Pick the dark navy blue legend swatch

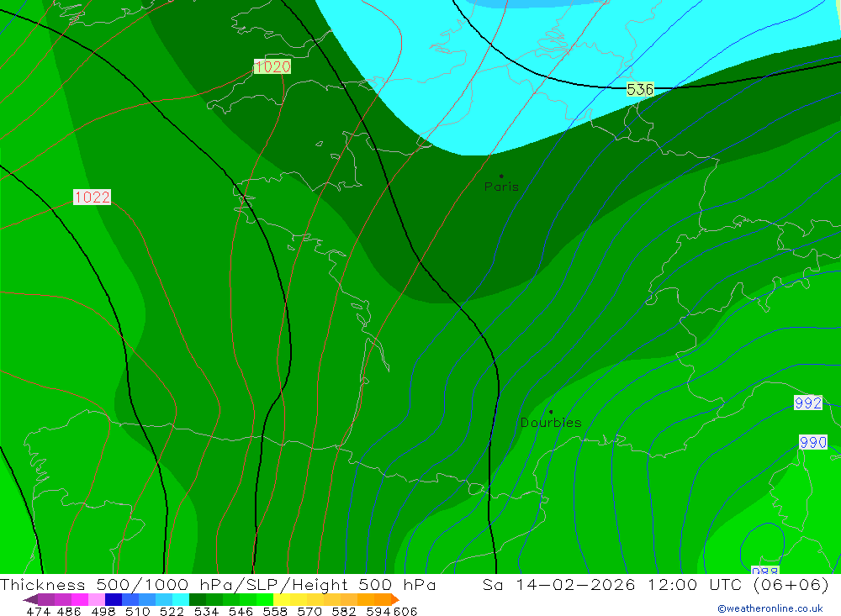112,599
